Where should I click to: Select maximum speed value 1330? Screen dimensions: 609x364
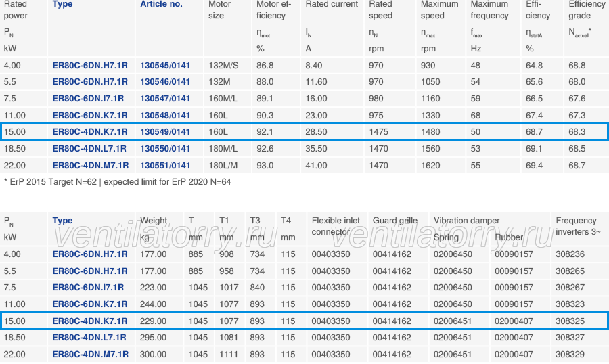tap(430, 116)
